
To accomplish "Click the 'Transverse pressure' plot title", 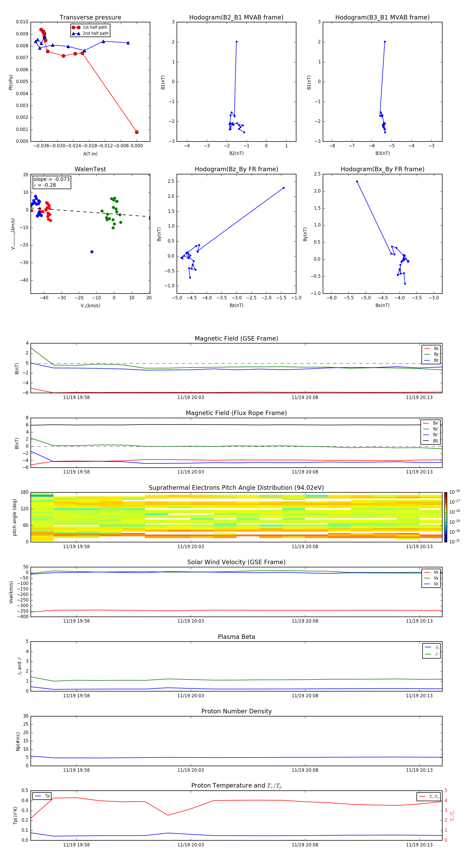I will pyautogui.click(x=90, y=17).
